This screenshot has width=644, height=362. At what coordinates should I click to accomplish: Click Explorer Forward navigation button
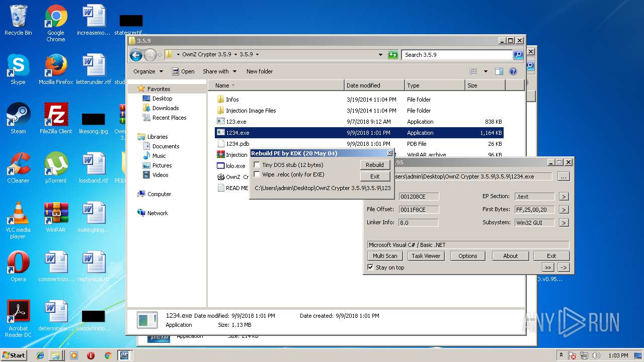pos(150,55)
